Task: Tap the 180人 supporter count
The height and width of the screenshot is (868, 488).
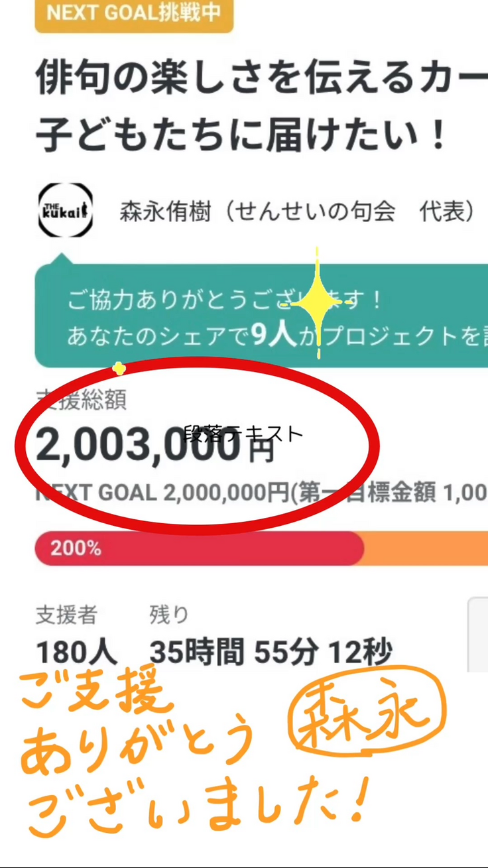Action: pos(76,653)
